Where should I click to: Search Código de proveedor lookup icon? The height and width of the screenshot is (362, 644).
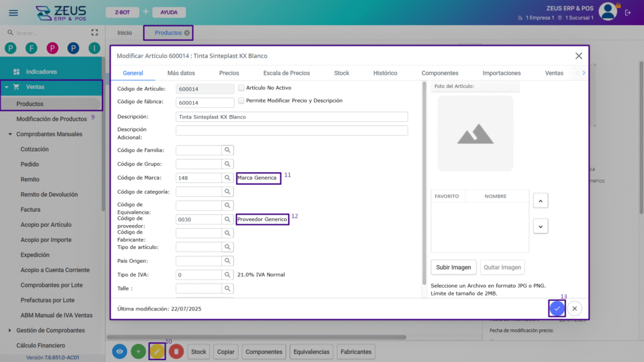[227, 219]
